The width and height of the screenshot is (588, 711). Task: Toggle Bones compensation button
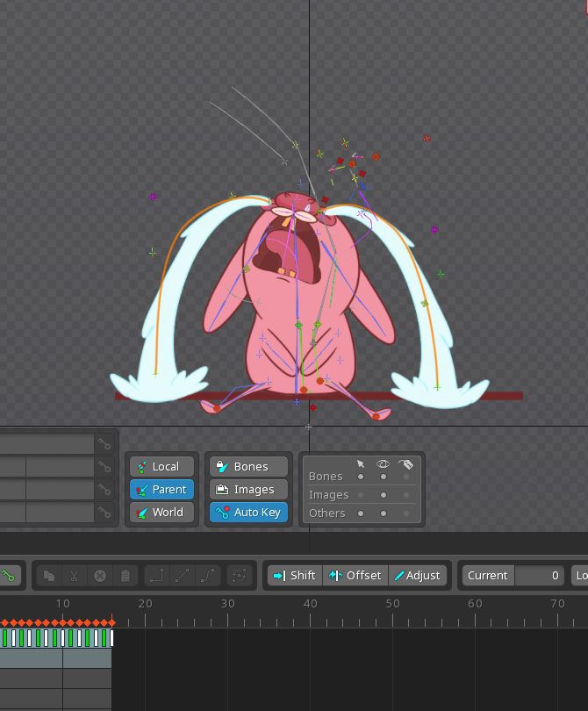248,467
